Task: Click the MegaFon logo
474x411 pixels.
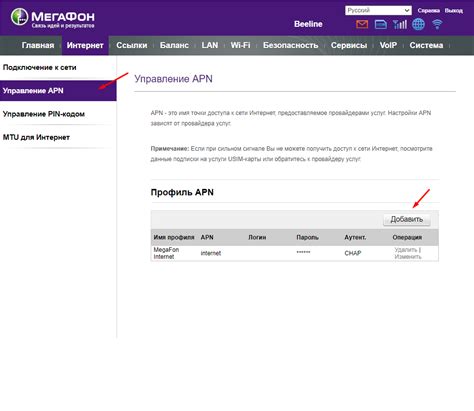Action: click(53, 18)
